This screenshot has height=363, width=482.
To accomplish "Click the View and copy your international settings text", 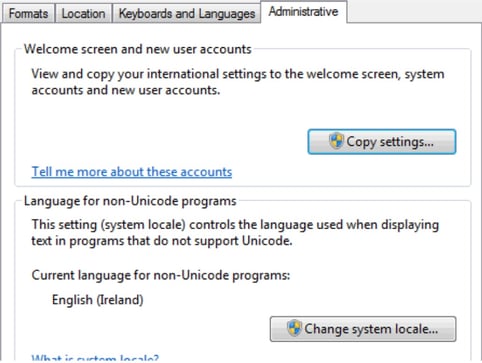I will click(238, 82).
